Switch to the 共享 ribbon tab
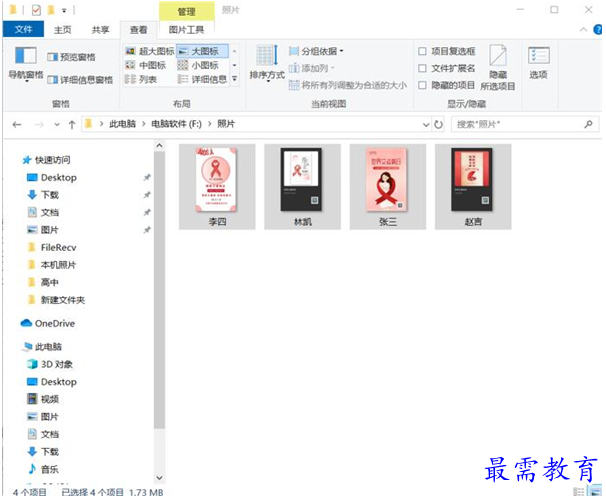 point(100,30)
